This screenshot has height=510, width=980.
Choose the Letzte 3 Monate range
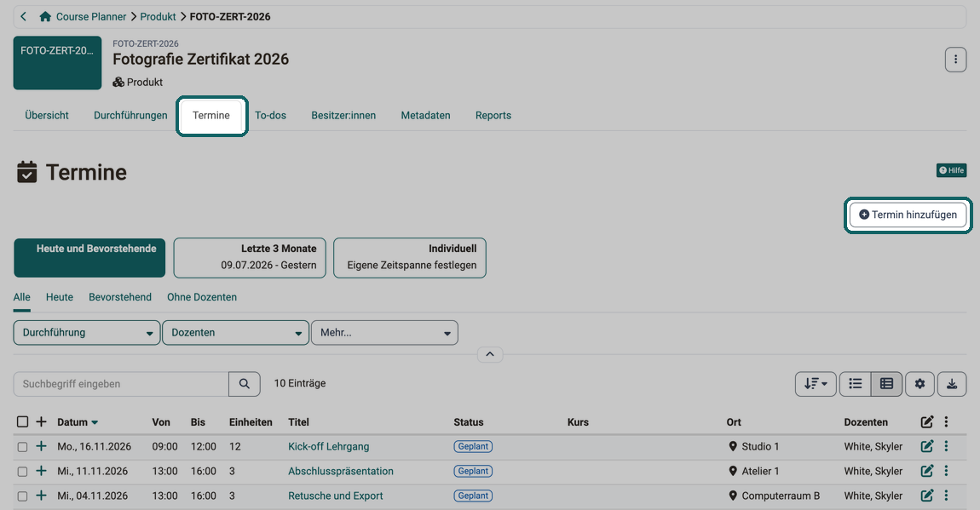250,258
